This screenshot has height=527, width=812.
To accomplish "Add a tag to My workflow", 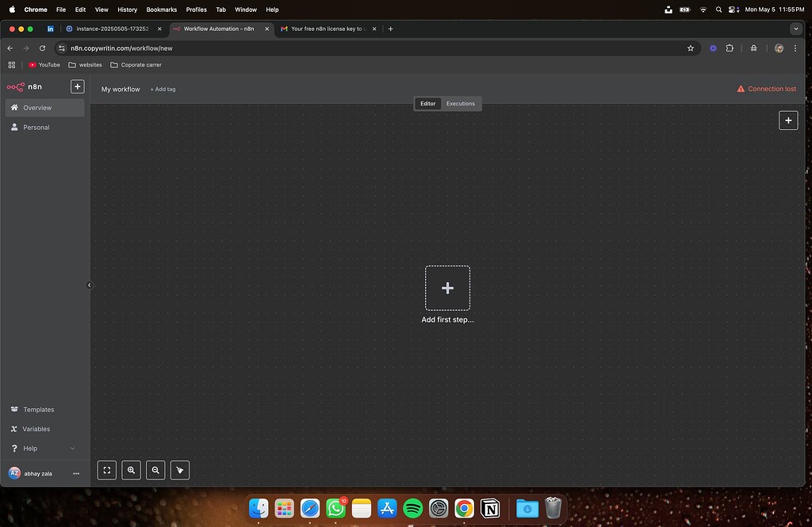I will (163, 89).
